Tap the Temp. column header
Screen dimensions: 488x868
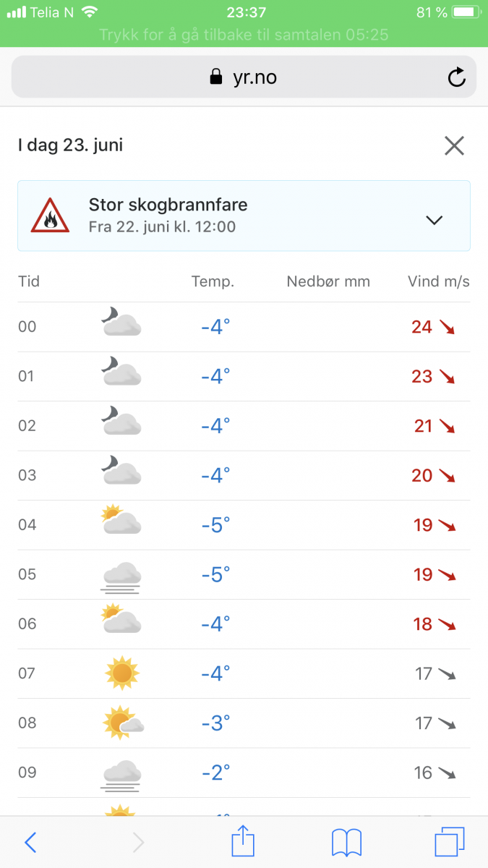pos(213,282)
